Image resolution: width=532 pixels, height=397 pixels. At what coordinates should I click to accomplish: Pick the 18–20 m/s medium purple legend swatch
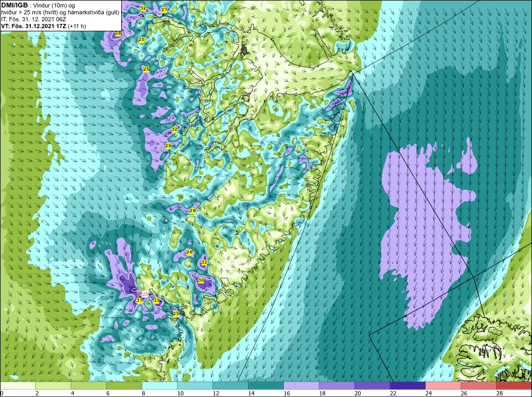(337, 385)
